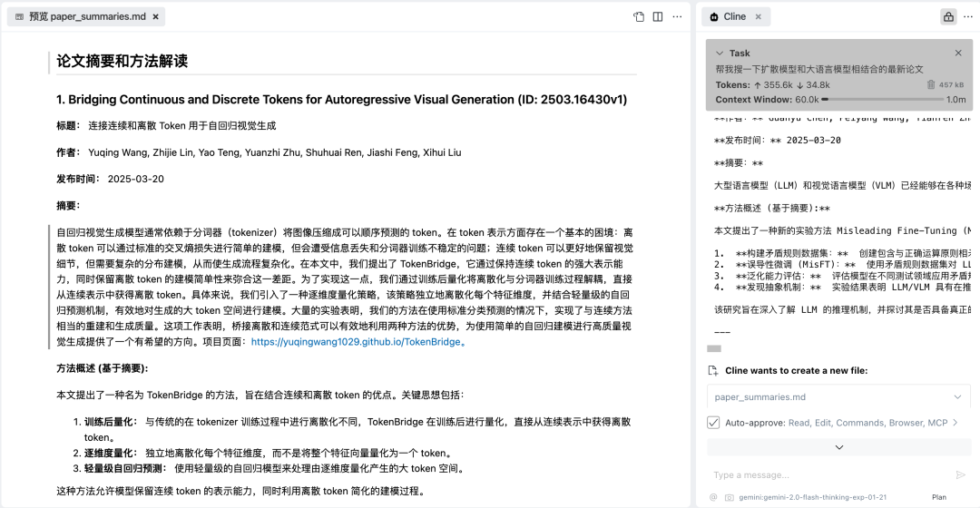Viewport: 980px width, 508px height.
Task: Split the editor with the split icon
Action: (658, 17)
